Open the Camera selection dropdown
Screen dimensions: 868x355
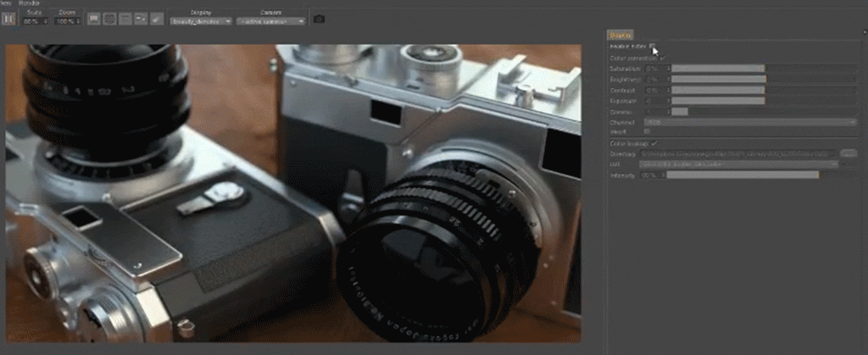270,21
